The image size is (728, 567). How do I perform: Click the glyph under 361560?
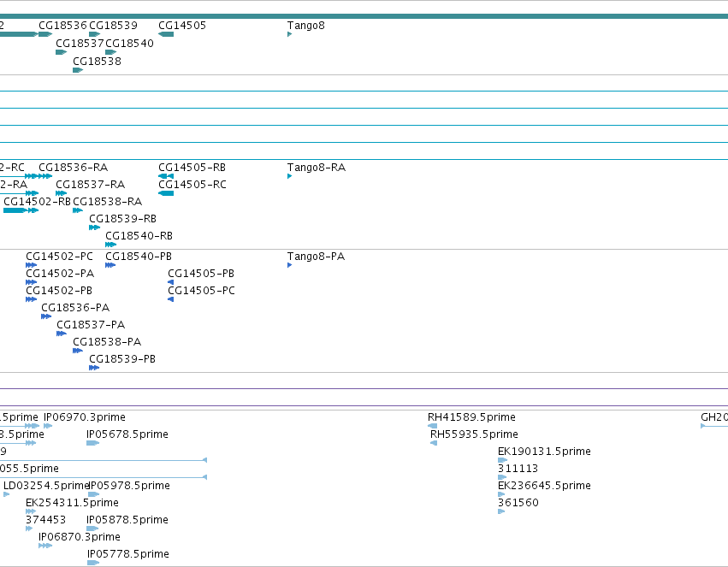(501, 511)
